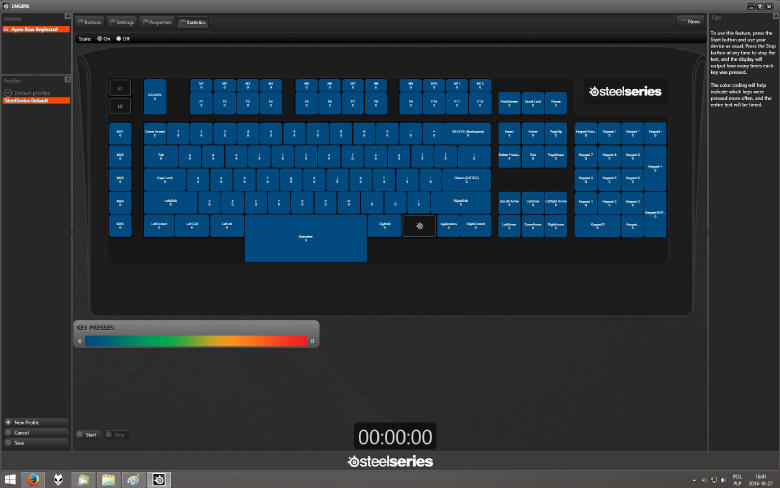Open Firefox from the taskbar
Viewport: 780px width, 488px height.
coord(33,480)
